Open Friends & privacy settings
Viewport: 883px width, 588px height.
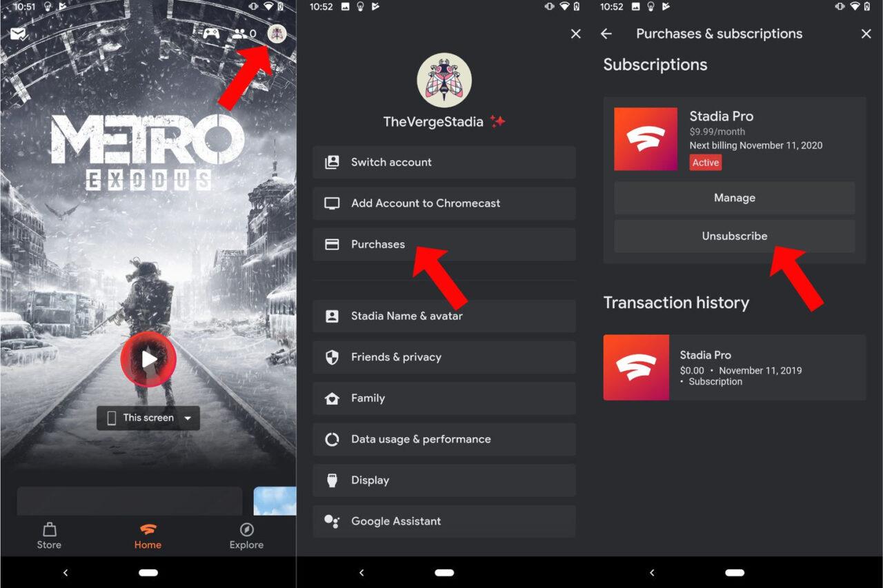tap(444, 357)
